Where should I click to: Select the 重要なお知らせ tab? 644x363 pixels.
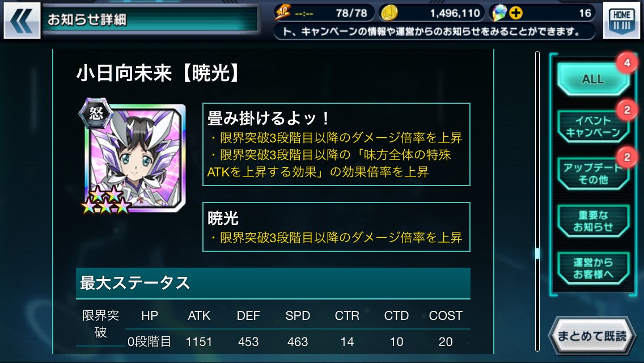pyautogui.click(x=593, y=221)
